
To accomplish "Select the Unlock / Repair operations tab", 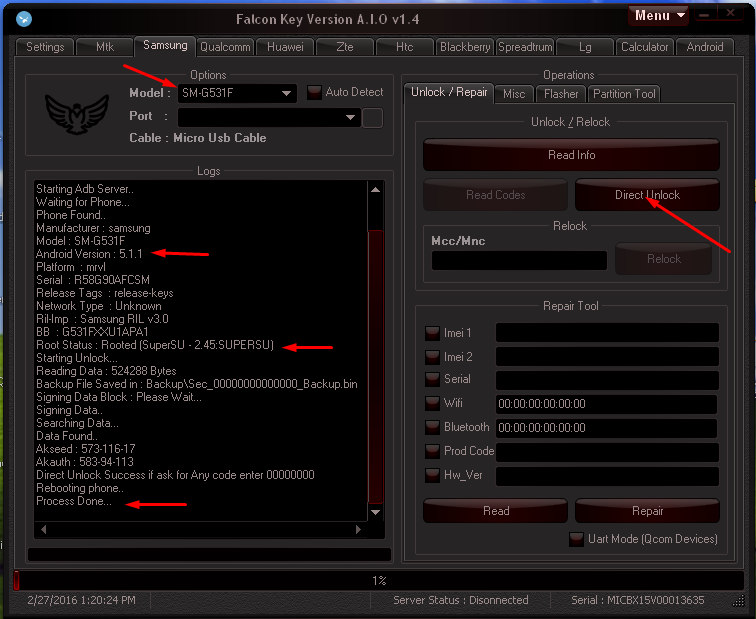I will point(449,92).
